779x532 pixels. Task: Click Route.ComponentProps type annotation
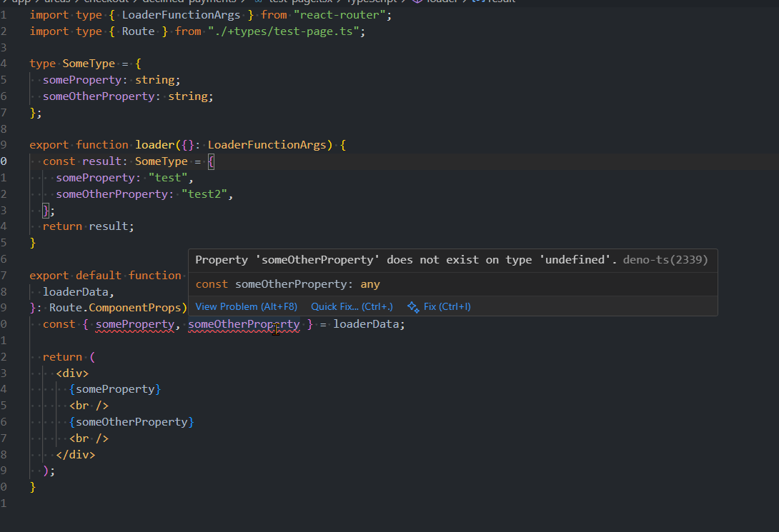click(x=115, y=308)
